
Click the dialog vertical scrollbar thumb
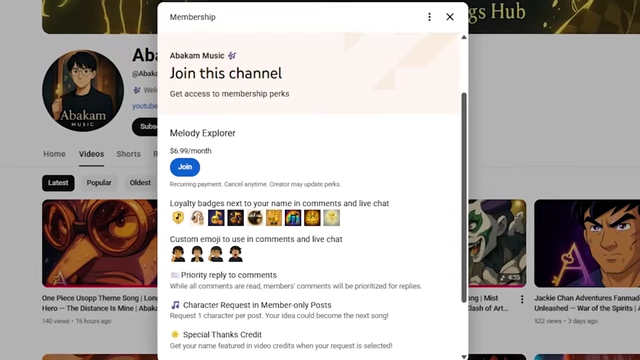click(464, 198)
